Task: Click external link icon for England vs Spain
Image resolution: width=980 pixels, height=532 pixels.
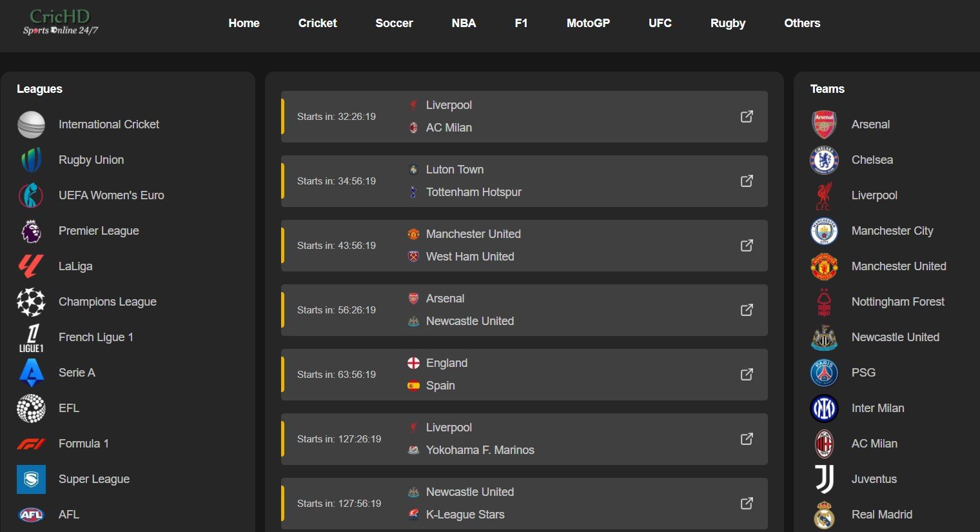Action: click(x=747, y=375)
